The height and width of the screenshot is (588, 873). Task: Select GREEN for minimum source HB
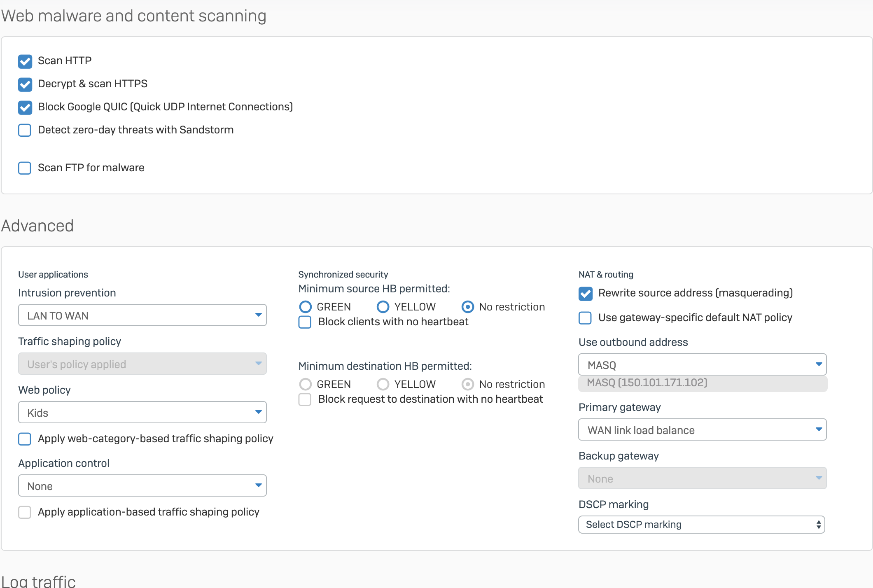click(x=306, y=307)
